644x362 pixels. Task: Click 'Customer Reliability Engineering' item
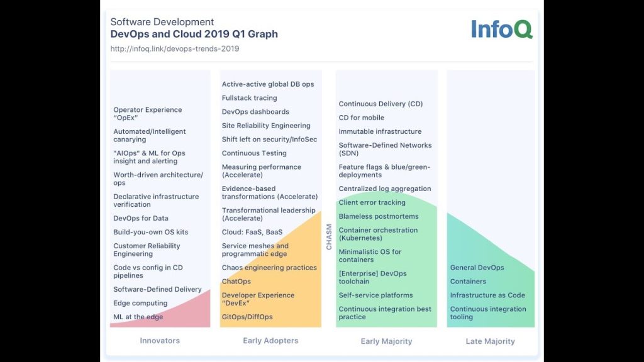147,250
